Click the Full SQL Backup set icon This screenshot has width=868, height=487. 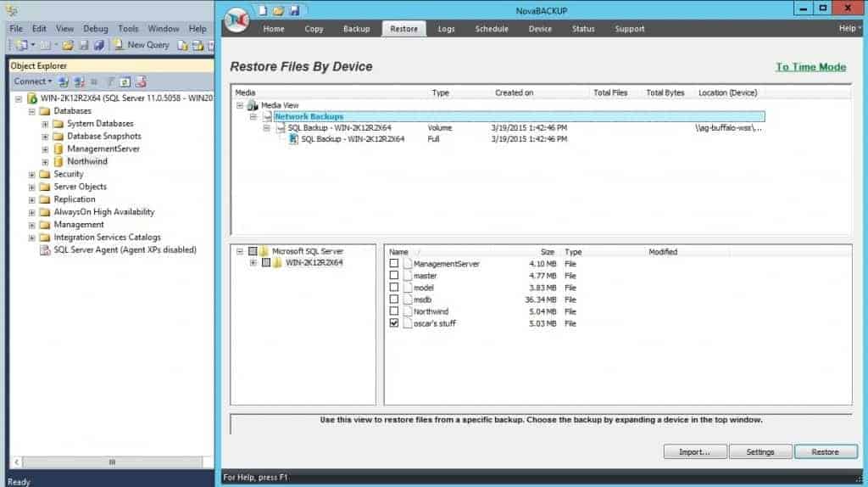(x=293, y=139)
